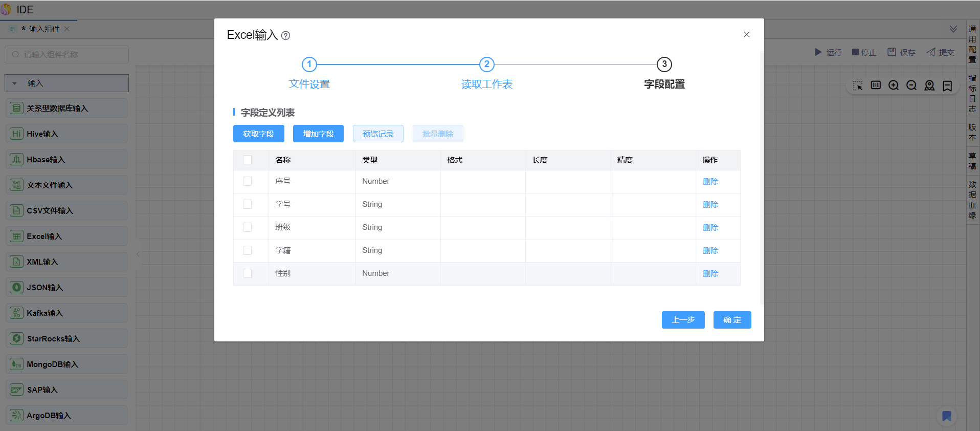Delete the 班级 field via 删除 link
This screenshot has height=431, width=980.
710,227
